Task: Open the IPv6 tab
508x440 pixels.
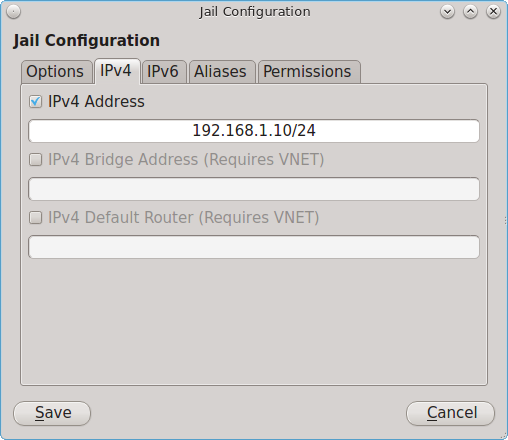Action: 163,72
